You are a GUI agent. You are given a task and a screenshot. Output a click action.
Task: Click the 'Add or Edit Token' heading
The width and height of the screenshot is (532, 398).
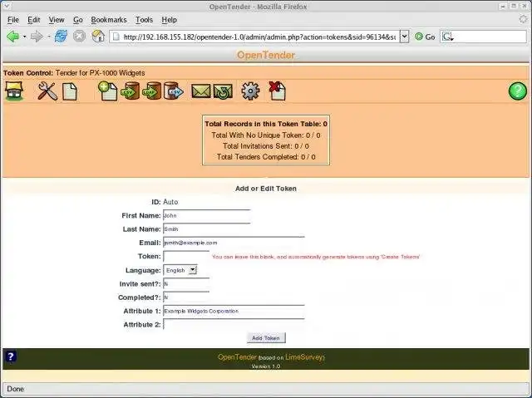click(x=266, y=189)
